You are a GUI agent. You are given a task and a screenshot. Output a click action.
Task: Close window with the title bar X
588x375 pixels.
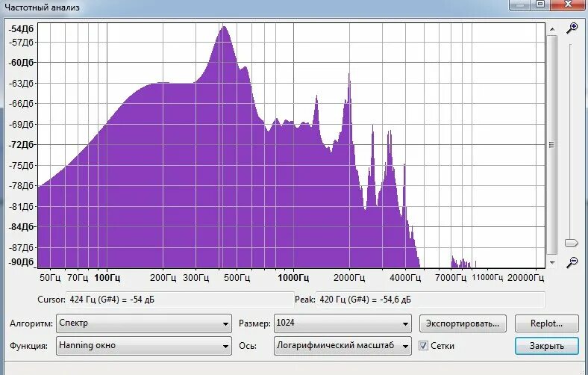(x=568, y=4)
